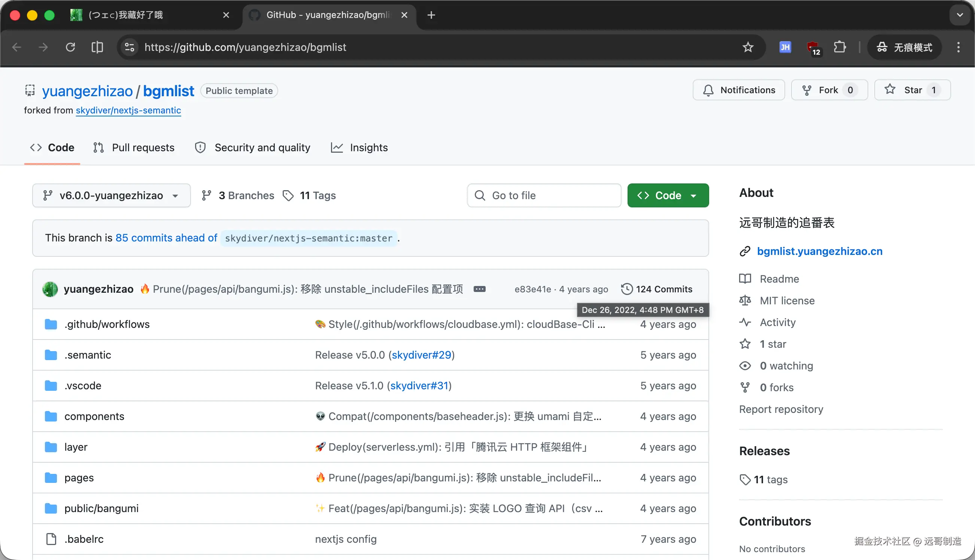Switch to the Insights tab
Viewport: 975px width, 560px height.
(359, 148)
